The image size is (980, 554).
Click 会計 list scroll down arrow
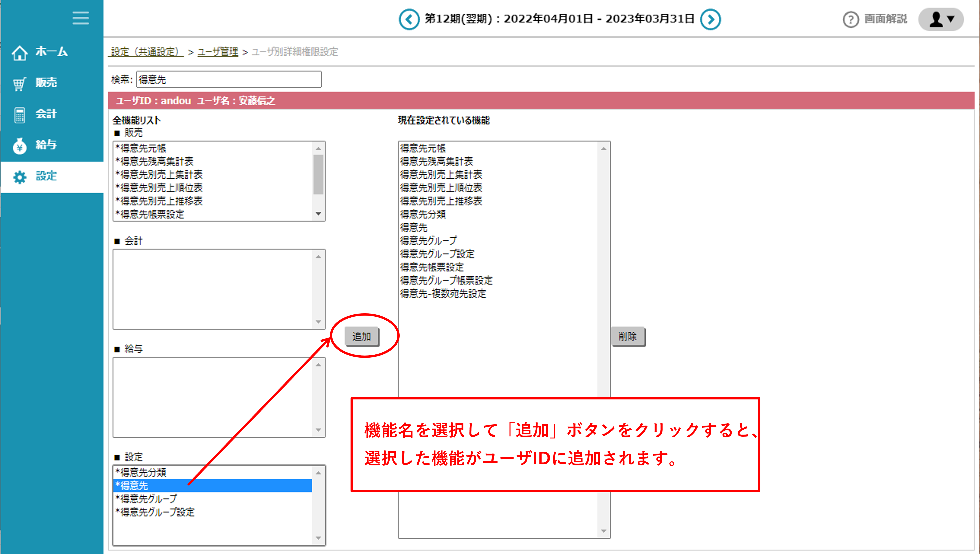[x=318, y=322]
